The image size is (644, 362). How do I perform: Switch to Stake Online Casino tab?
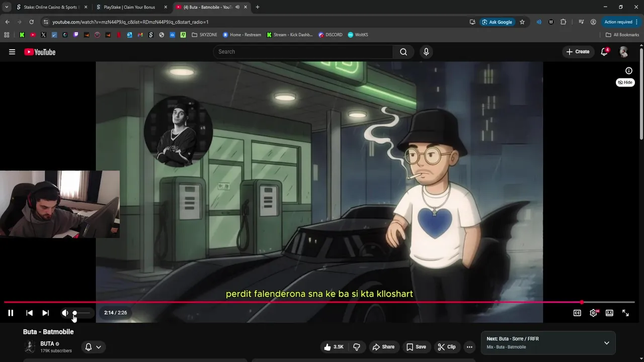tap(52, 7)
